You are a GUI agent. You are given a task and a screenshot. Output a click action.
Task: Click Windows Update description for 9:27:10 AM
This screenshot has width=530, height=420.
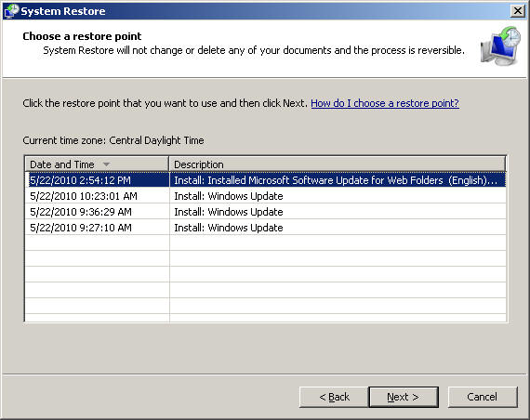[x=229, y=228]
